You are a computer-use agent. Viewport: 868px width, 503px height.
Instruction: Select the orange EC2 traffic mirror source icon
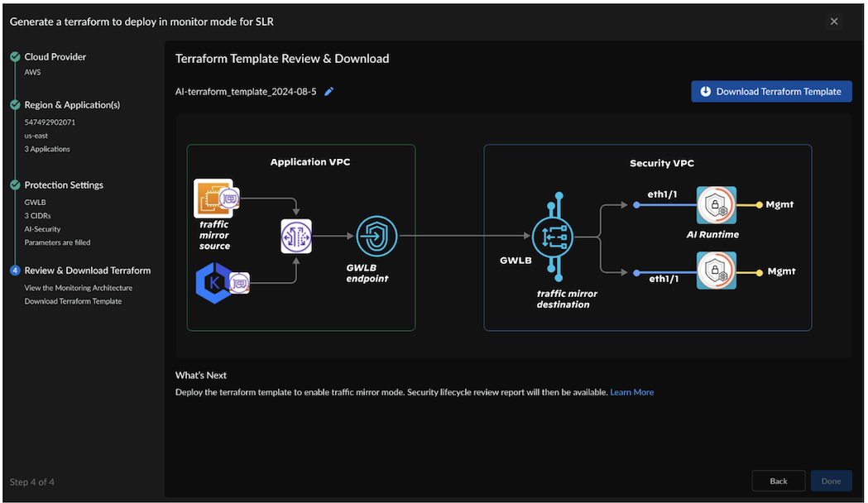coord(213,199)
